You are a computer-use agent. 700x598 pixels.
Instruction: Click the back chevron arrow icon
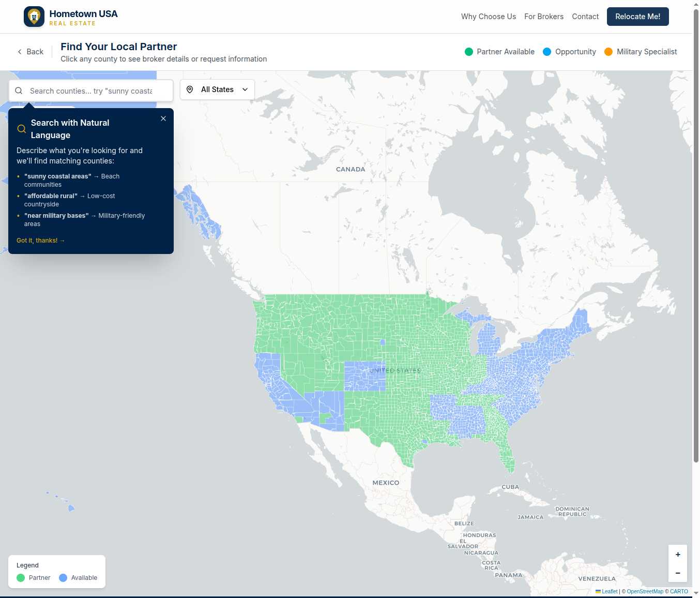coord(20,52)
